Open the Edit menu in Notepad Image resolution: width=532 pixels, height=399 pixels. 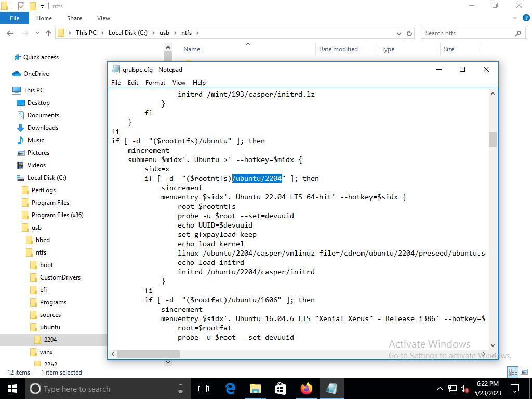[133, 82]
